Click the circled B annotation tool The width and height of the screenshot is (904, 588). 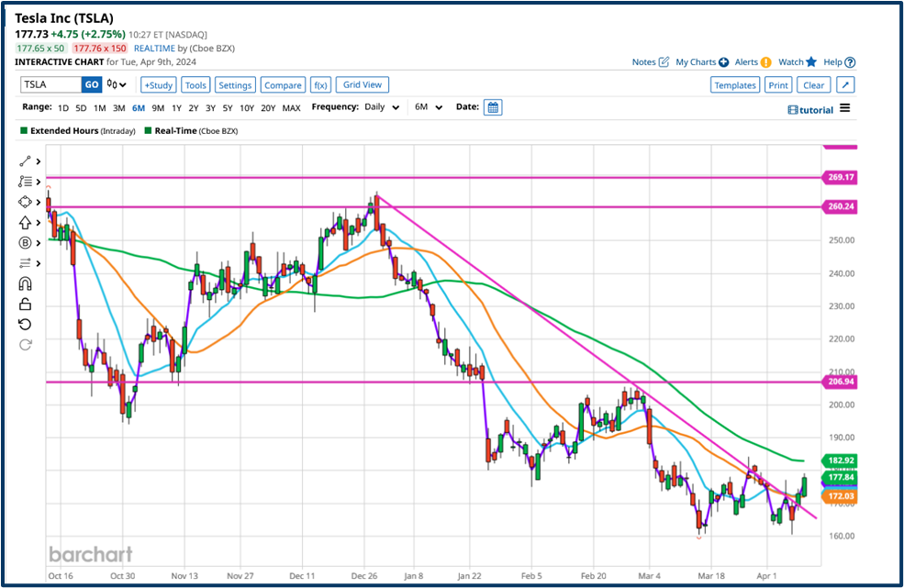(25, 243)
